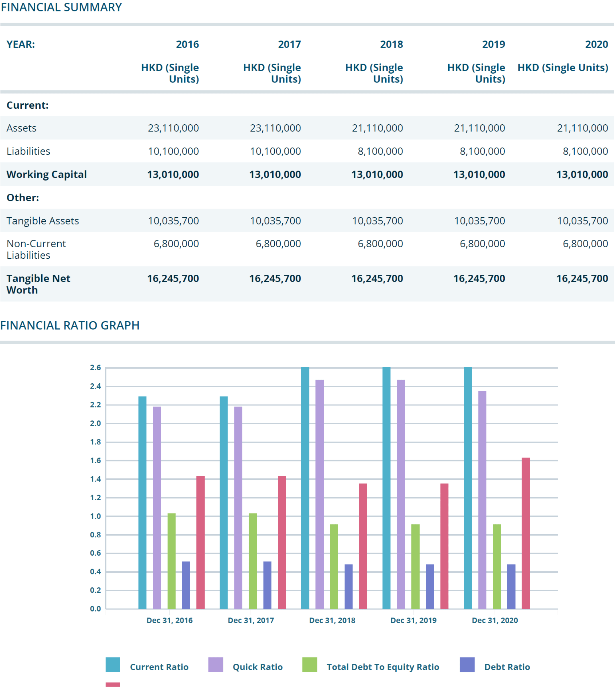
Task: Select the FINANCIAL RATIO GRAPH heading
Action: (70, 325)
